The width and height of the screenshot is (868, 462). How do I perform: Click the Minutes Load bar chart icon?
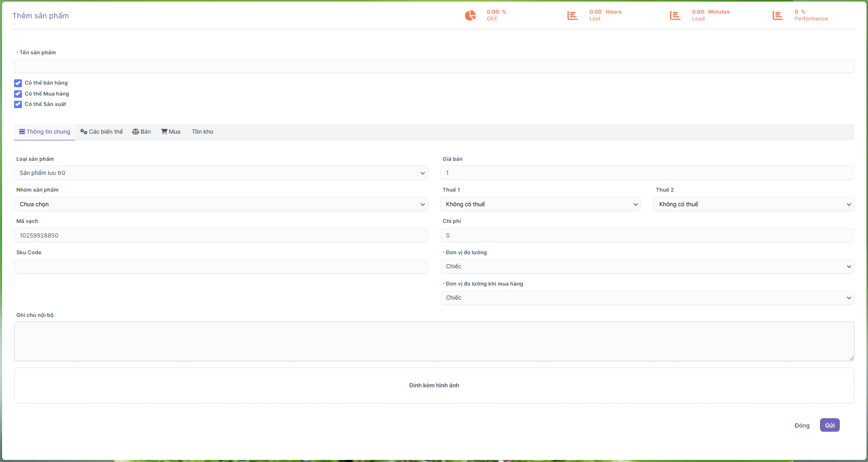(675, 16)
